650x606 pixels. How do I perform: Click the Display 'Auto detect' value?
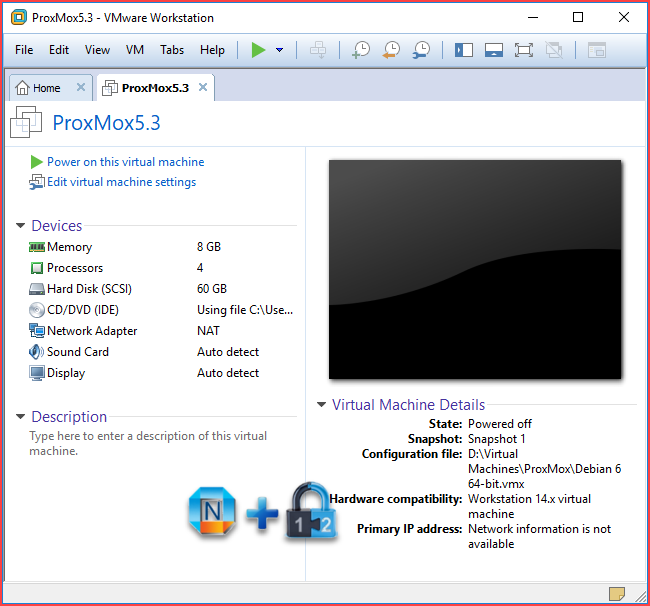[228, 373]
